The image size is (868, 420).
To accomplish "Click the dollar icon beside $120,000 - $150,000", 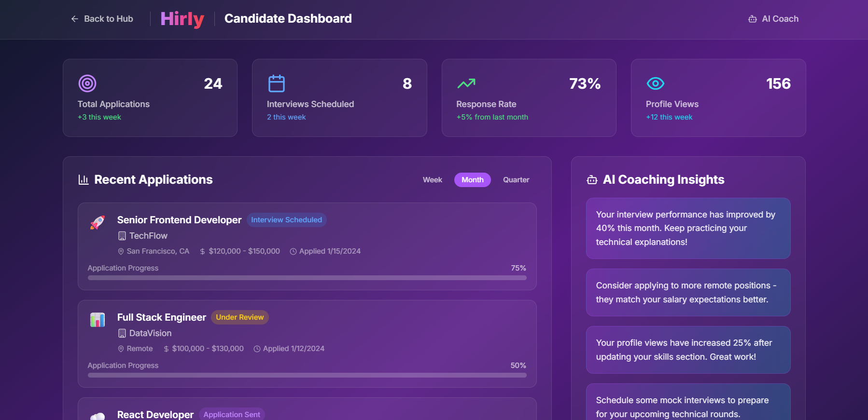I will click(202, 251).
